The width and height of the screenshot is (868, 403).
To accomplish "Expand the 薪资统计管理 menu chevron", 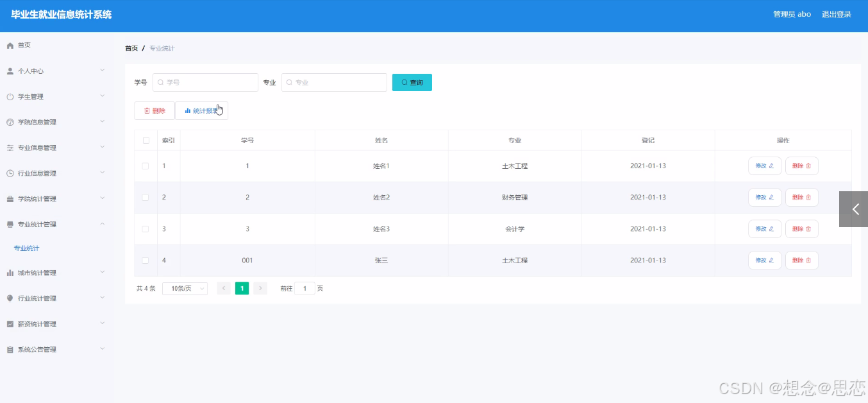I will (103, 323).
